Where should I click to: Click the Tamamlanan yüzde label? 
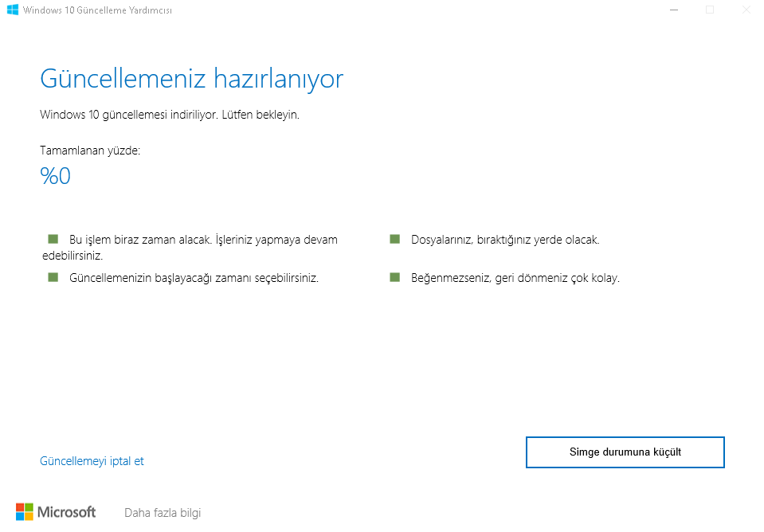tap(90, 151)
